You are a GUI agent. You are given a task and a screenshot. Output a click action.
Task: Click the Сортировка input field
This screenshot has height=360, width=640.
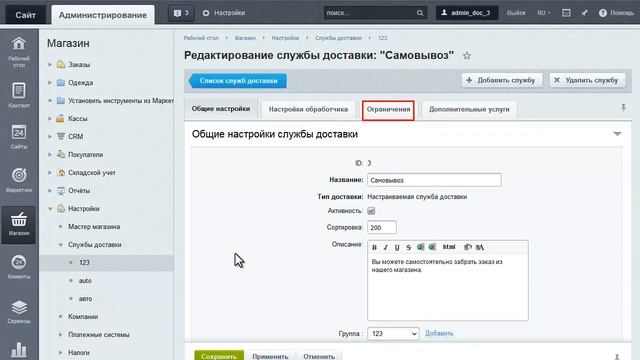click(x=382, y=227)
